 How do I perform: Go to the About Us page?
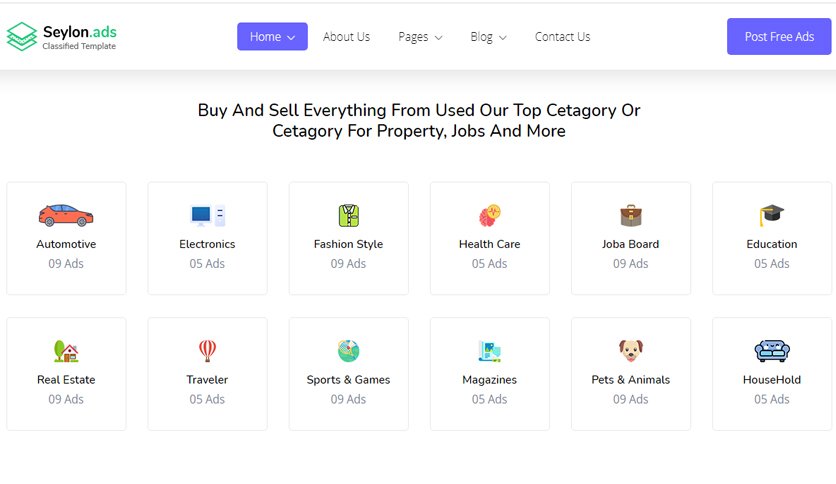[346, 37]
